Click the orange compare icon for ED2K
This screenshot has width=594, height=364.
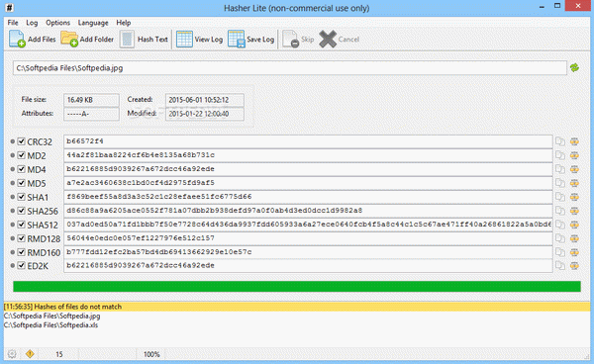point(574,266)
